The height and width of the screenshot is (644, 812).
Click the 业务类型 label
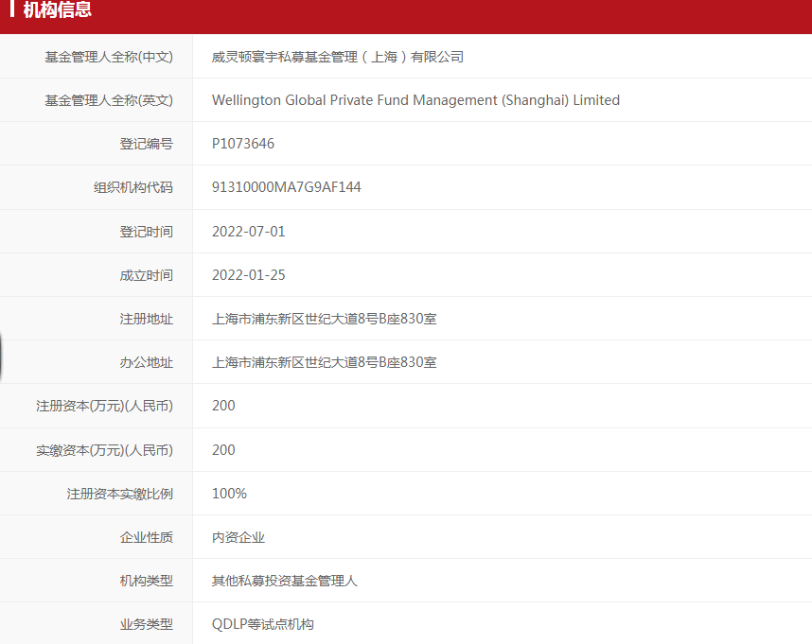147,624
